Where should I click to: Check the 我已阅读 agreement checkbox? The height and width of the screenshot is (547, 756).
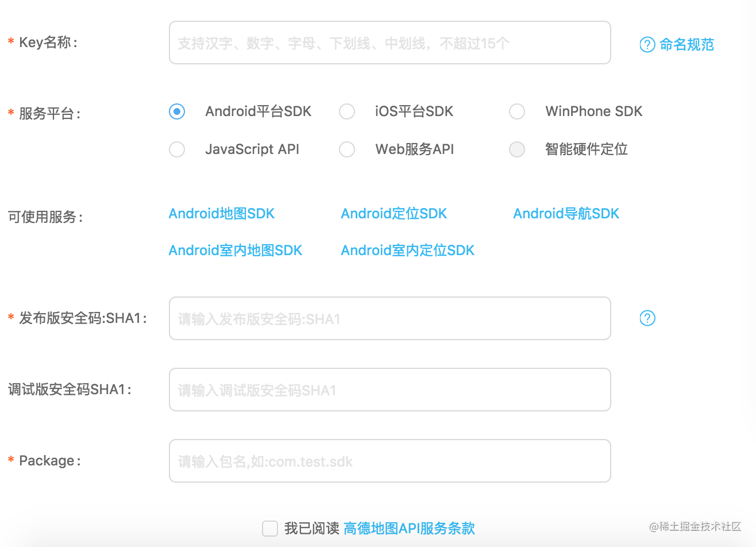click(x=270, y=529)
